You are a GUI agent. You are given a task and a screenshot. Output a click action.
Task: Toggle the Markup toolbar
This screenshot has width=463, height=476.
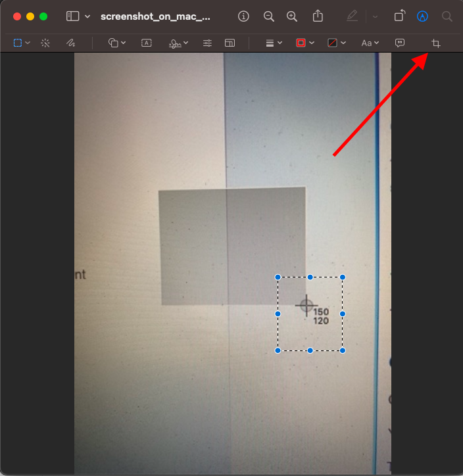[x=422, y=16]
